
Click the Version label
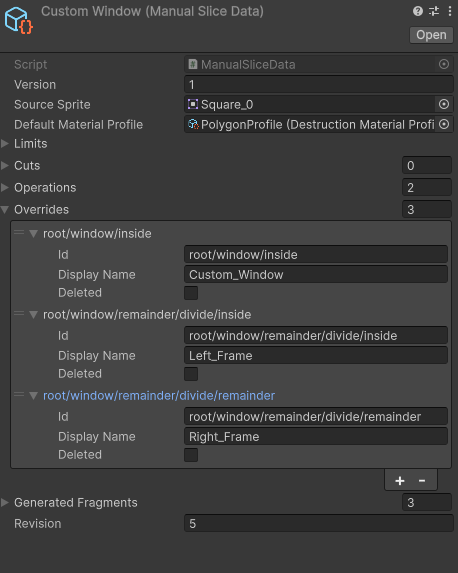click(35, 85)
